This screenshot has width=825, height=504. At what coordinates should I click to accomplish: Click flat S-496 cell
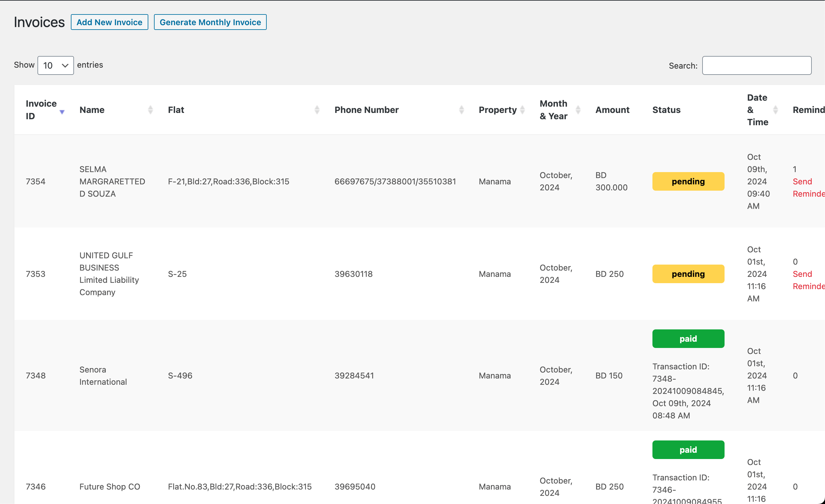coord(180,376)
